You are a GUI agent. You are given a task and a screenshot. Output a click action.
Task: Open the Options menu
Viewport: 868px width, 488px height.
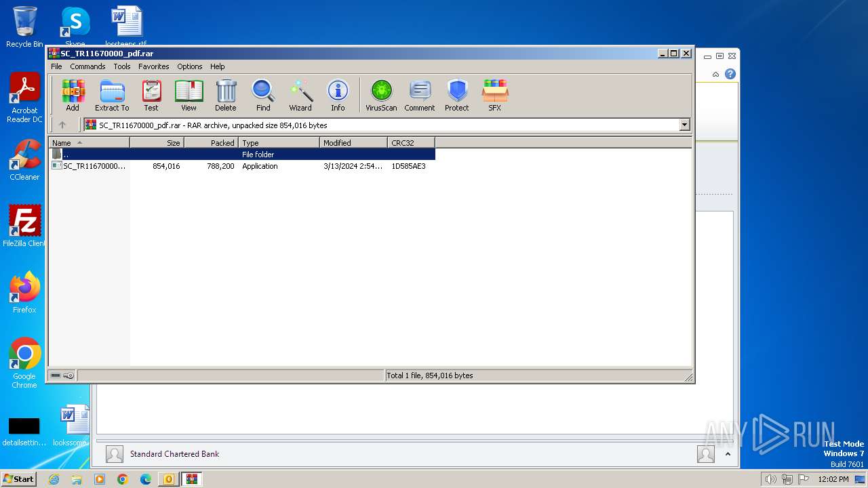(x=190, y=66)
